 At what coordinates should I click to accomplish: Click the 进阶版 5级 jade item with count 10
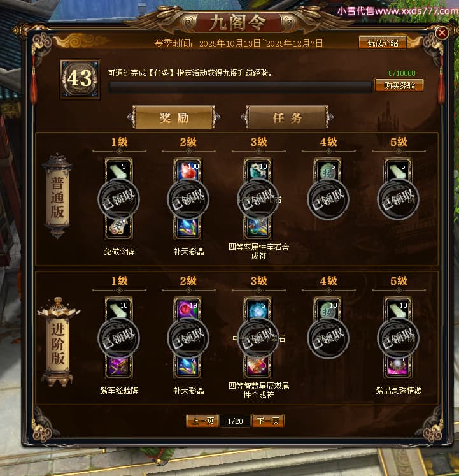(x=398, y=309)
